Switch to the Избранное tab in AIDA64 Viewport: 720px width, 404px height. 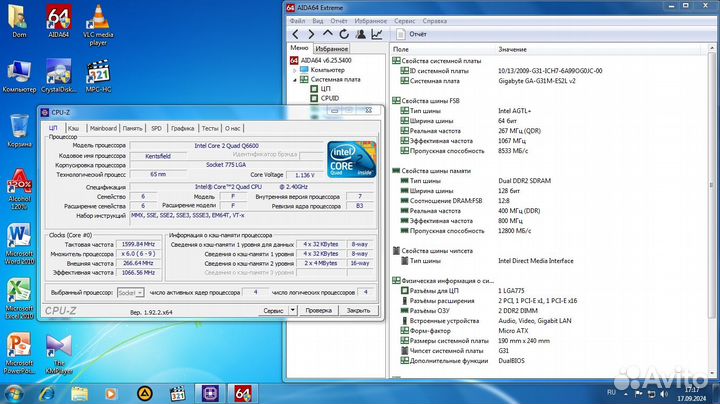click(x=332, y=48)
